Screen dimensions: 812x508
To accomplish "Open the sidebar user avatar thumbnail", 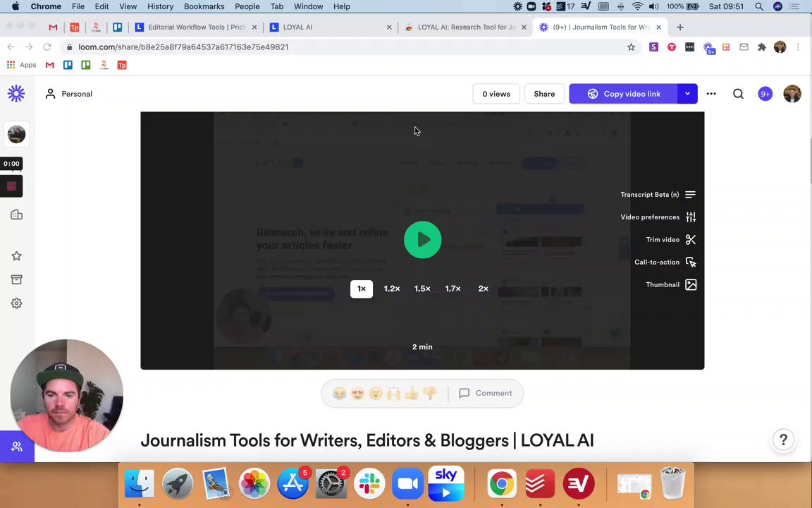I will (x=17, y=134).
